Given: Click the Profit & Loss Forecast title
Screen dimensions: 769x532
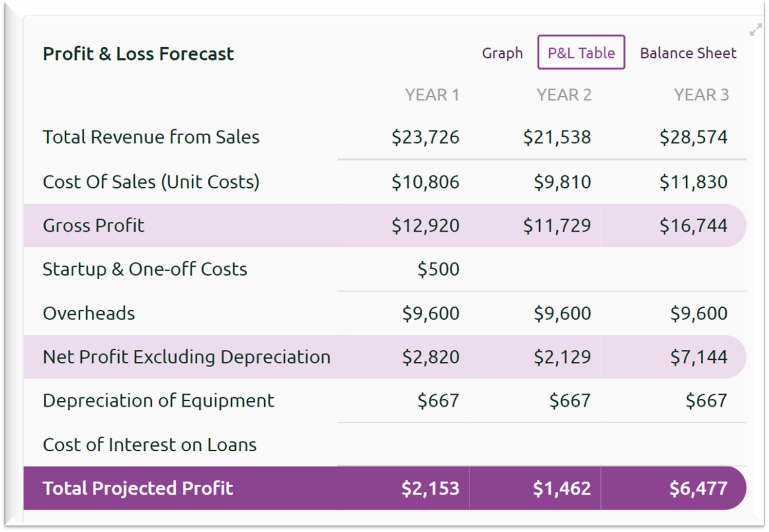Looking at the screenshot, I should coord(139,53).
